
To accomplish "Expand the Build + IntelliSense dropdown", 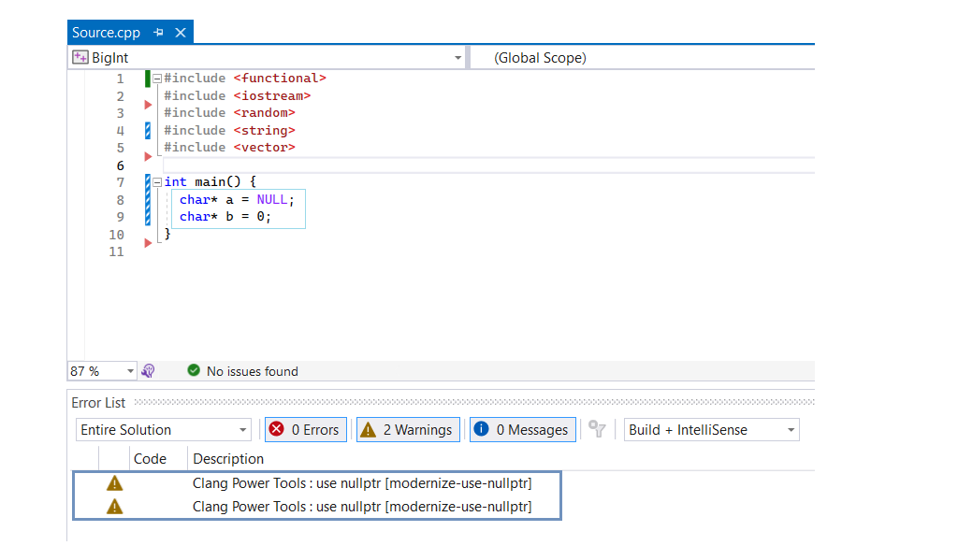I will (x=791, y=430).
